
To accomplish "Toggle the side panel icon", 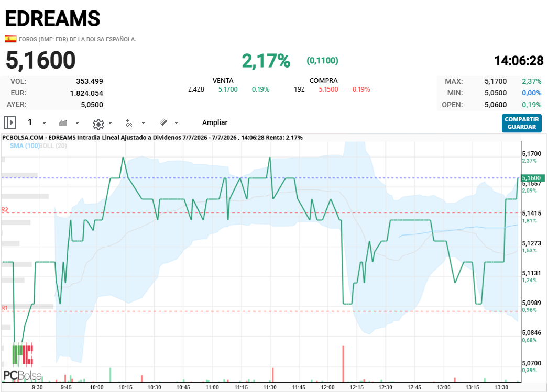I will click(10, 122).
